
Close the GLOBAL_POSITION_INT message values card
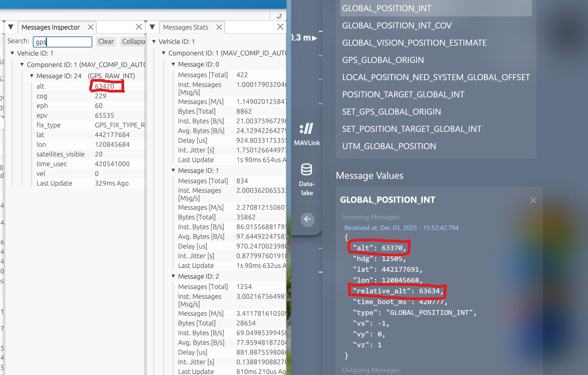[533, 200]
